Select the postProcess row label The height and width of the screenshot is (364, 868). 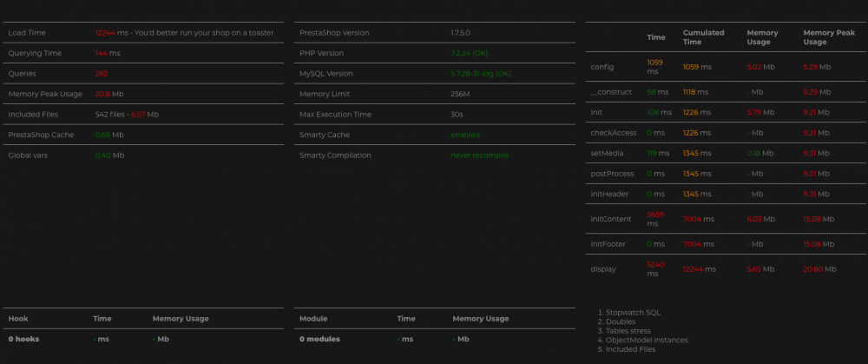point(612,174)
